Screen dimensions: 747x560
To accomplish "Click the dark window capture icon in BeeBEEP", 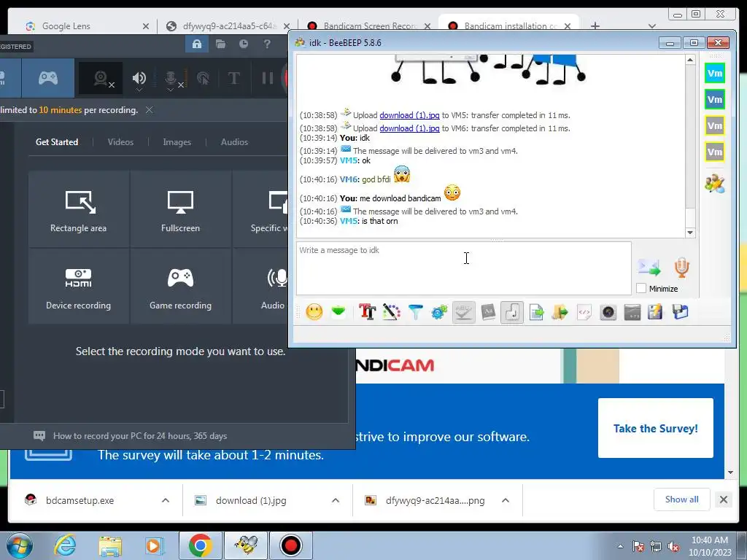I will (x=632, y=312).
